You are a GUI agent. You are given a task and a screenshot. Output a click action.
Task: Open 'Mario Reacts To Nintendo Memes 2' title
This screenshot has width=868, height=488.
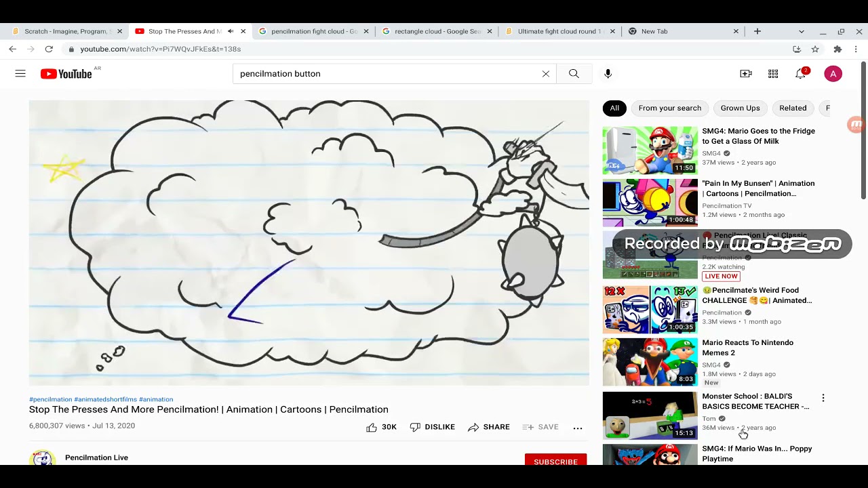point(748,348)
